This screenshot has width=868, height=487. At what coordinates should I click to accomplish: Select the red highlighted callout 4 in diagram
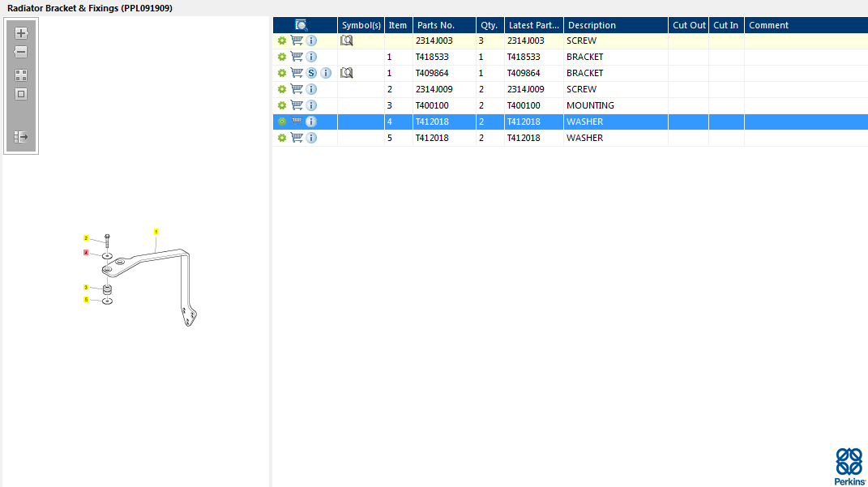pos(86,252)
